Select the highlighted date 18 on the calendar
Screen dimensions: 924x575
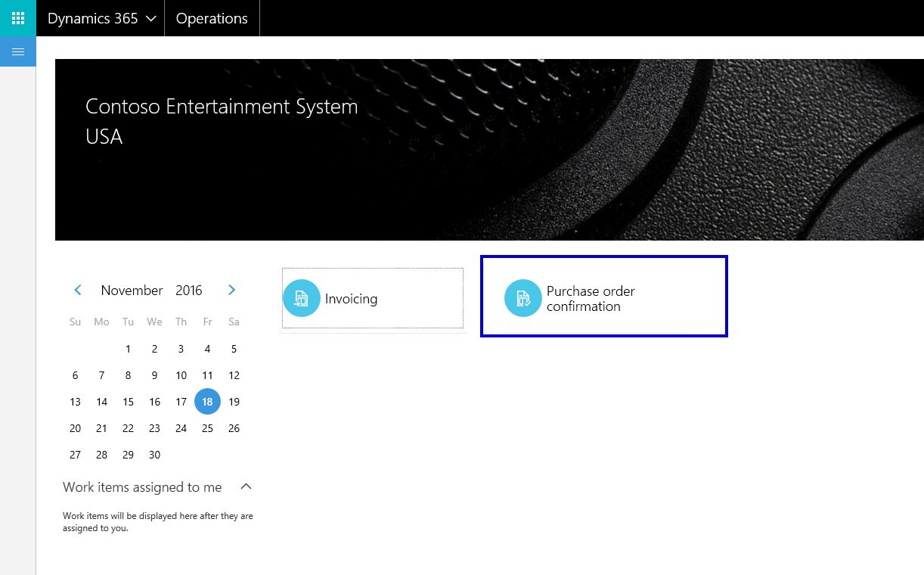pos(207,402)
